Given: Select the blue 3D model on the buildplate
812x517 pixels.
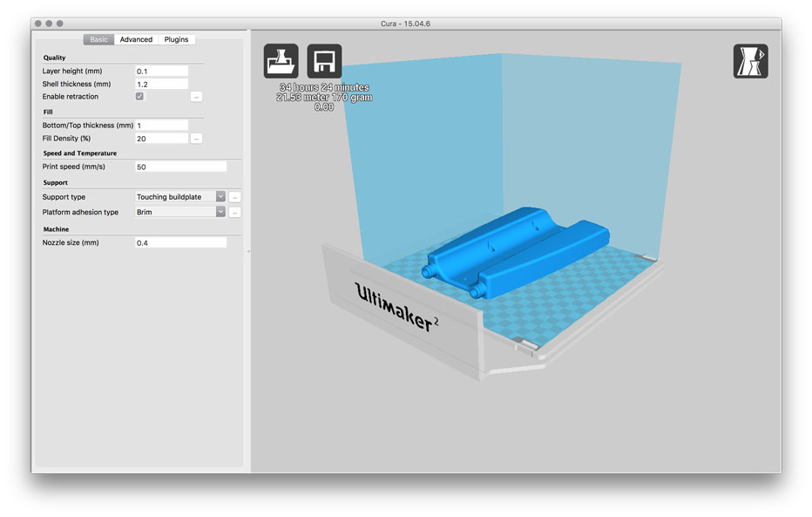Looking at the screenshot, I should coord(515,252).
